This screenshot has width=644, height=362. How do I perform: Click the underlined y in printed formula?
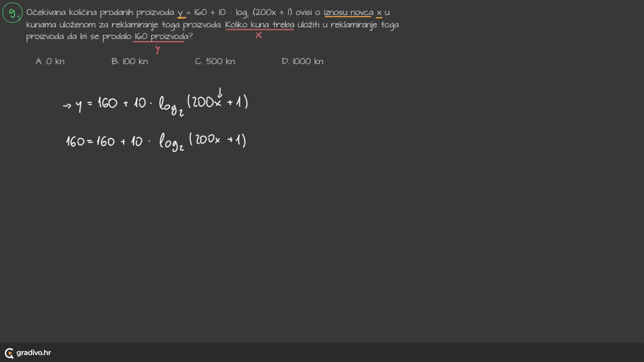tap(180, 13)
